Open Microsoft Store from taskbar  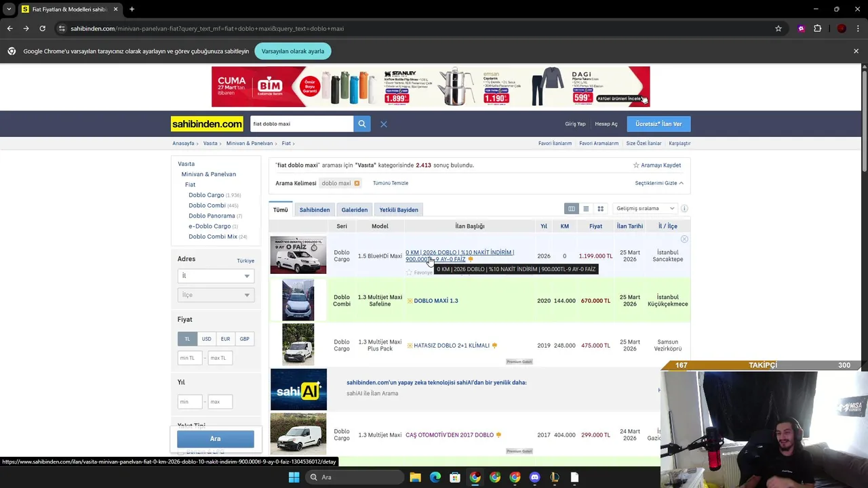[455, 477]
